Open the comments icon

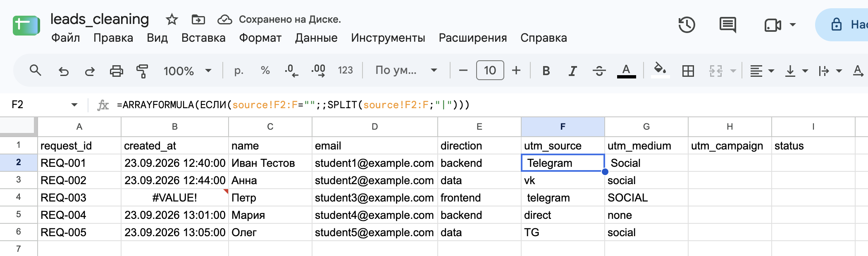[727, 25]
